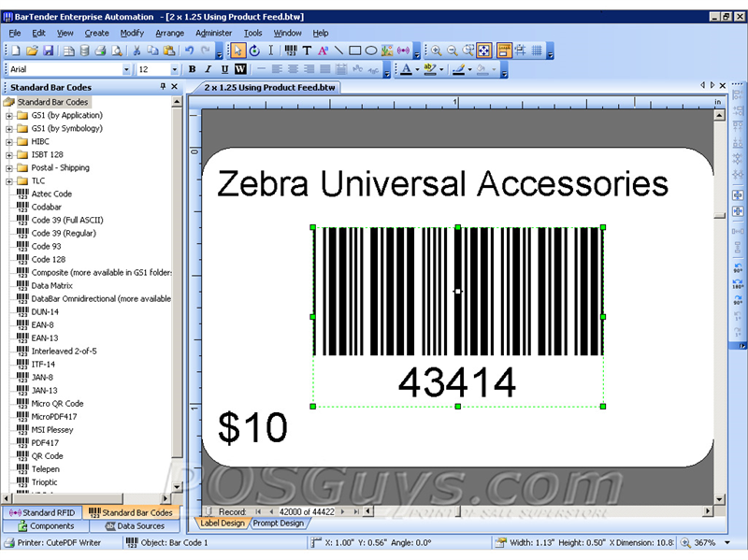Open the Data Sources panel button
Image resolution: width=748 pixels, height=560 pixels.
[134, 526]
